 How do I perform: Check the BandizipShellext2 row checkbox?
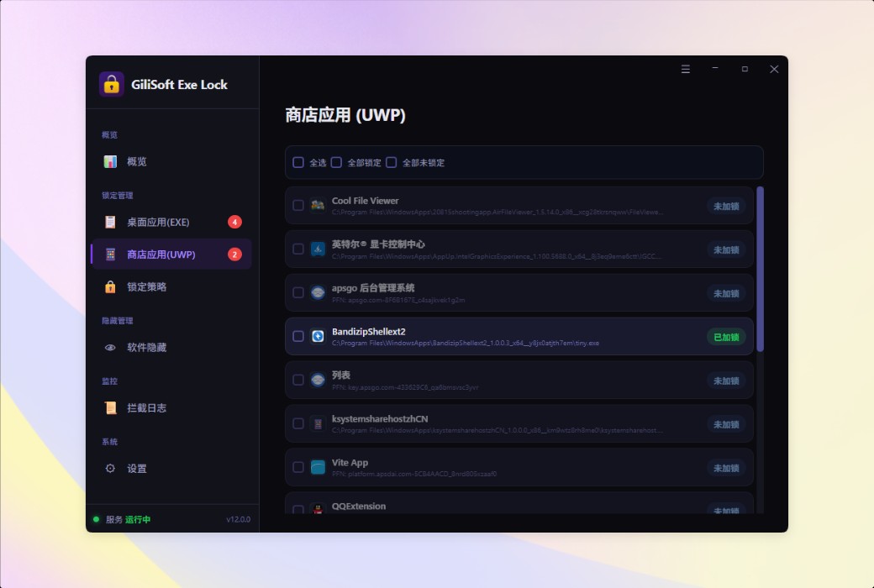click(x=298, y=336)
